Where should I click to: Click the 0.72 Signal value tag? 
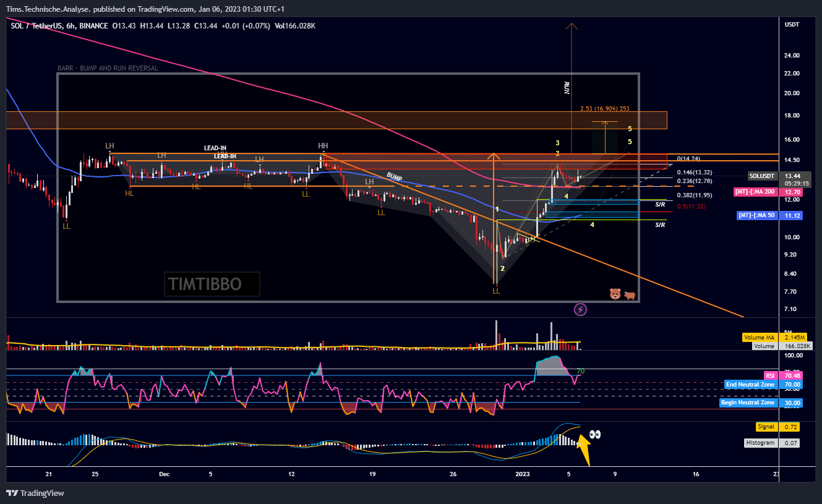pyautogui.click(x=790, y=427)
